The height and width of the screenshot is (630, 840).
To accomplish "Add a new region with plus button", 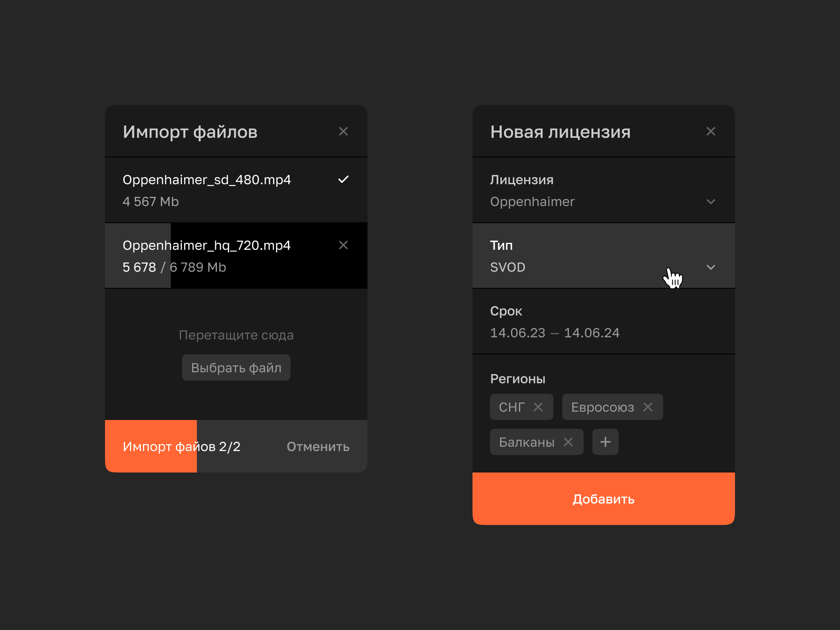I will click(605, 442).
